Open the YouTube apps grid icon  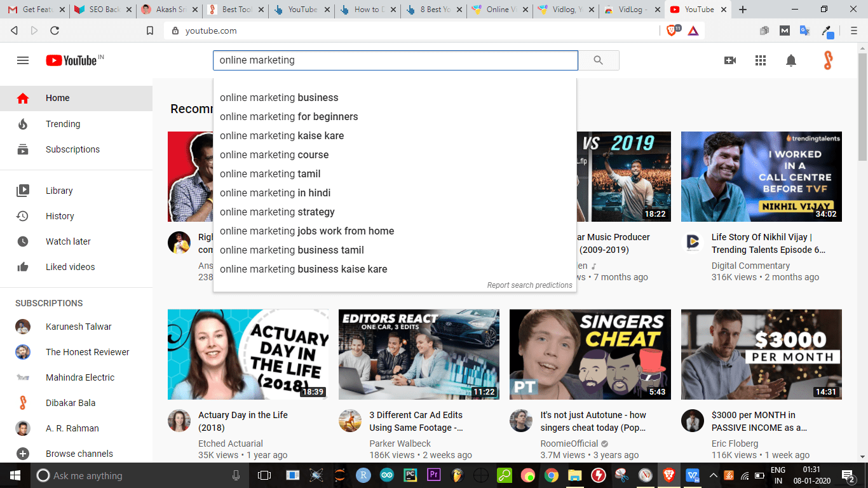pos(761,60)
